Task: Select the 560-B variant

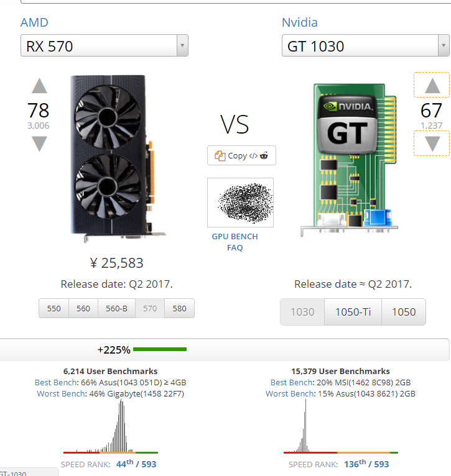Action: 116,308
